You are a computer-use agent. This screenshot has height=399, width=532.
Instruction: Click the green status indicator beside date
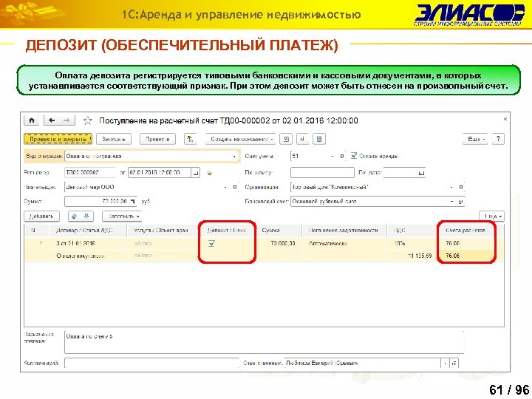coord(209,174)
